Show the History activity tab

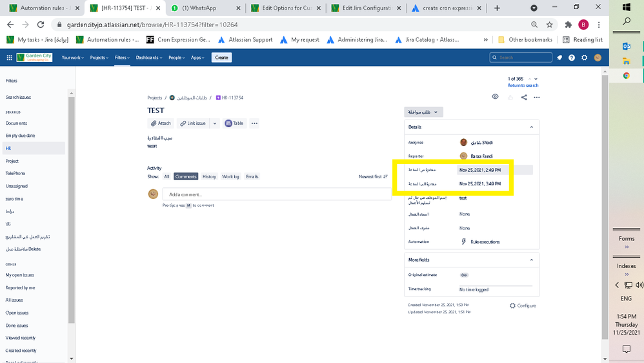tap(210, 177)
